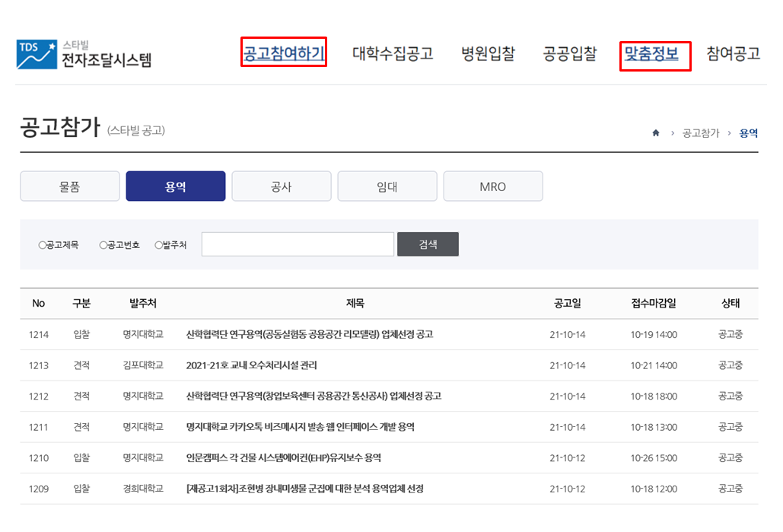Viewport: 783px width, 532px height.
Task: Open notice 명지대학교 카카오톡 비즈메시지 발송 웹 인터페이스
Action: (x=300, y=427)
